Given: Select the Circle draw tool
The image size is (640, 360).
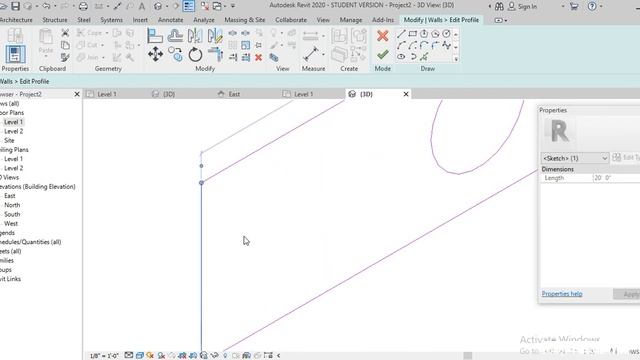Looking at the screenshot, I should tap(447, 34).
